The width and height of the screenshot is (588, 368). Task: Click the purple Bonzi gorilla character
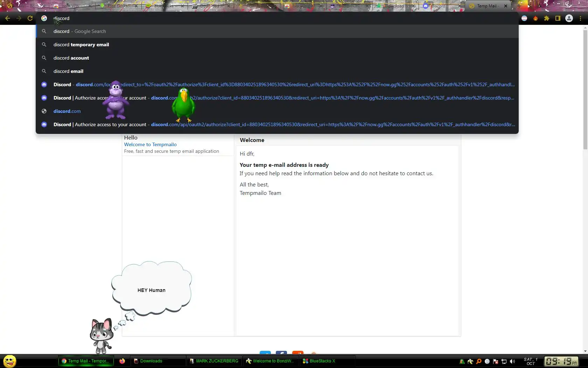[116, 100]
